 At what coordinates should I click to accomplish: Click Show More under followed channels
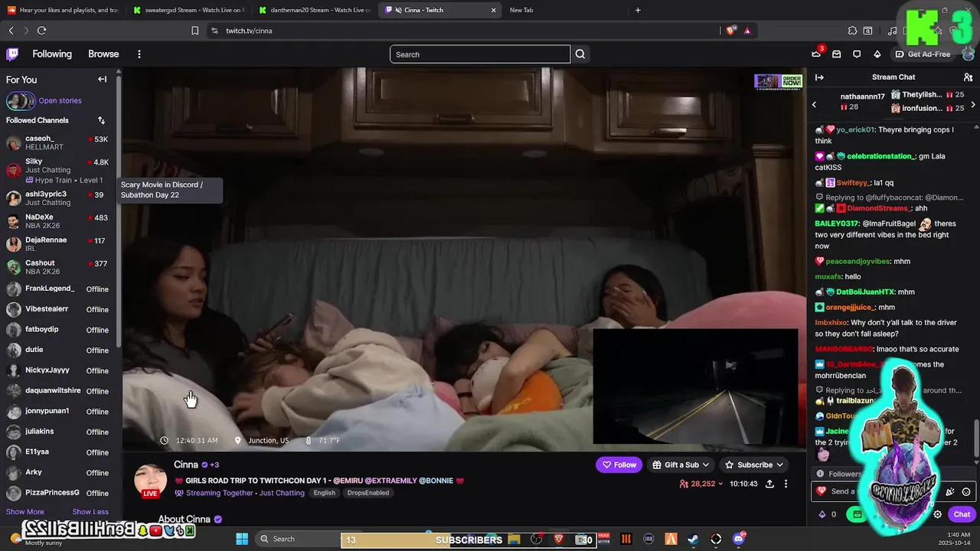[x=24, y=512]
